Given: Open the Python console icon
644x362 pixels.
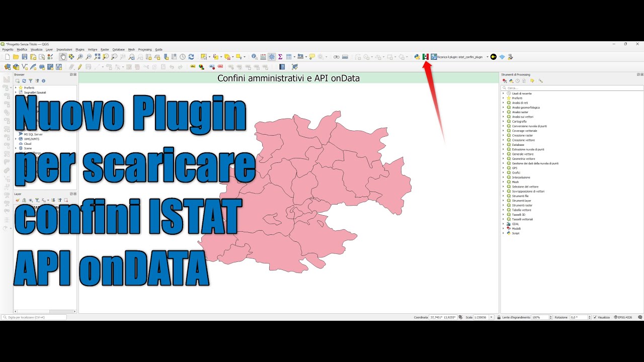Looking at the screenshot, I should click(x=417, y=57).
